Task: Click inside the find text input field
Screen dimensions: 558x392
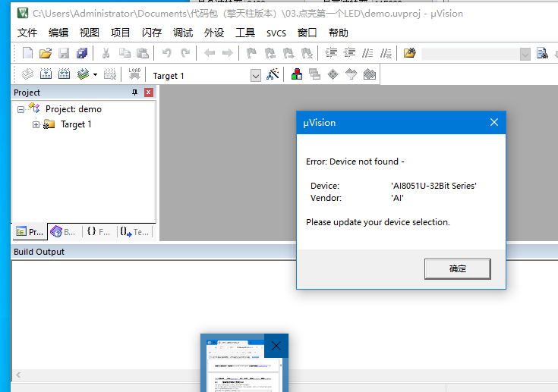Action: pos(471,55)
